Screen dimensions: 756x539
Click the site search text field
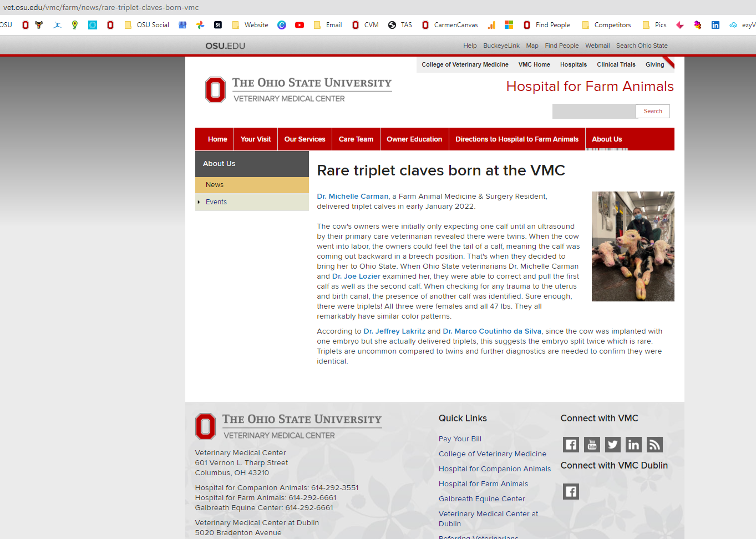[x=593, y=112]
